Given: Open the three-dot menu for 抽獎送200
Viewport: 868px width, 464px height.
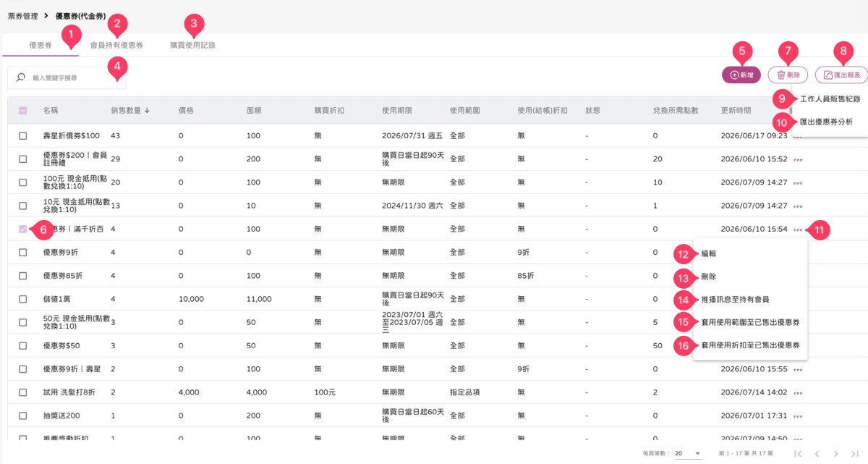Looking at the screenshot, I should (x=798, y=416).
